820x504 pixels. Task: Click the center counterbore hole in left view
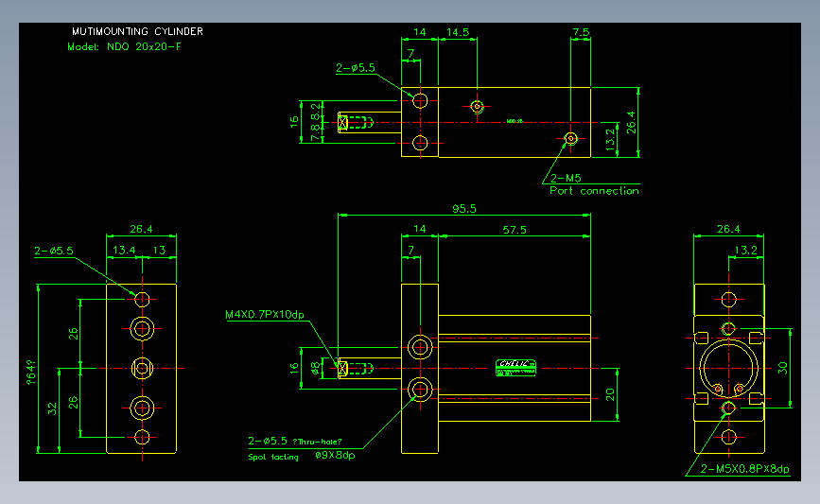(x=142, y=368)
